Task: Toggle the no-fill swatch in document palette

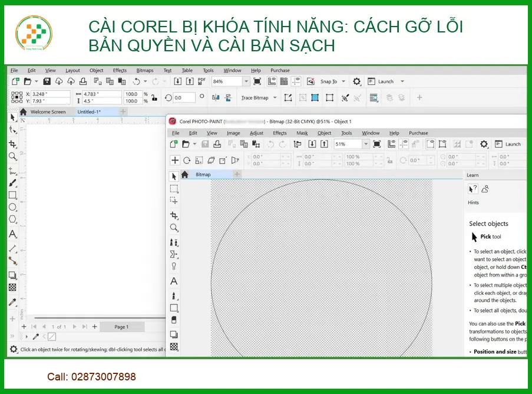Action: click(x=51, y=337)
